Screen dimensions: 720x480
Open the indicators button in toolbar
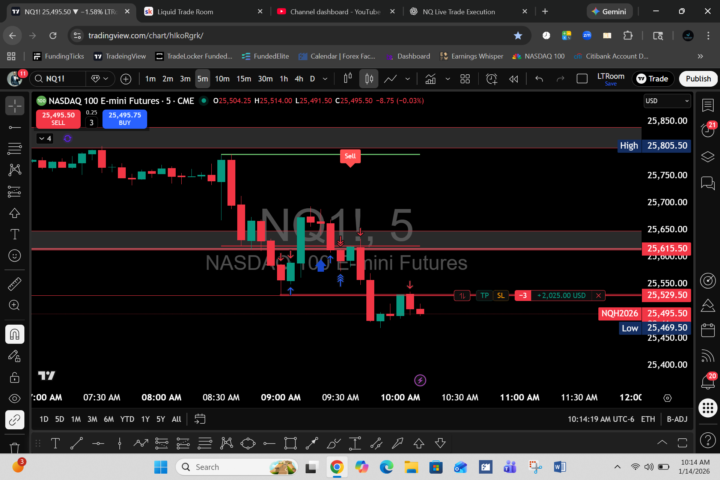(430, 79)
